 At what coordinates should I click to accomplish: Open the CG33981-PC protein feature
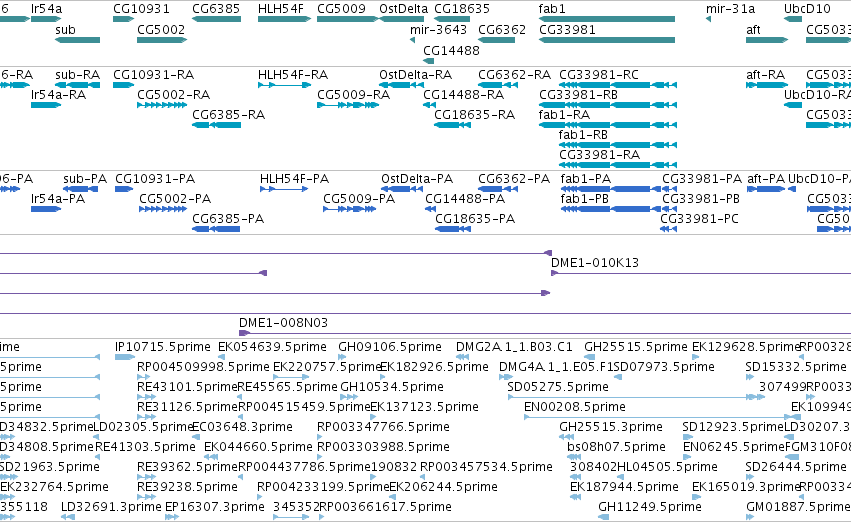668,229
